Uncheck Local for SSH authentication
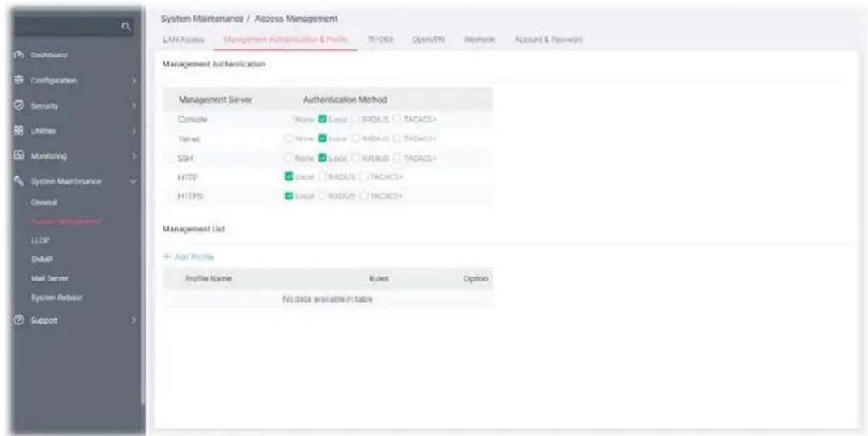Viewport: 868px width, 436px height. 322,159
